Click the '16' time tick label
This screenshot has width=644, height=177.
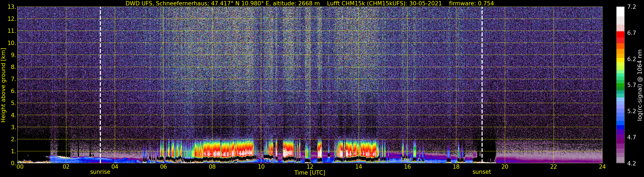(407, 167)
